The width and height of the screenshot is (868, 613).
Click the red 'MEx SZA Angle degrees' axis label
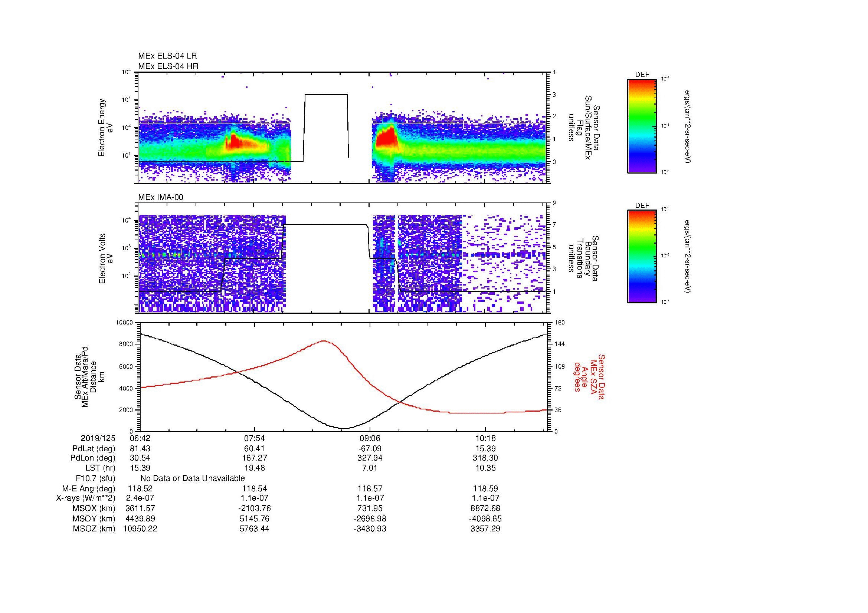coord(589,376)
